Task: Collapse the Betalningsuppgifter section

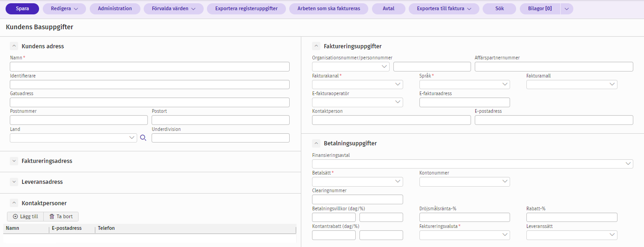Action: 316,143
